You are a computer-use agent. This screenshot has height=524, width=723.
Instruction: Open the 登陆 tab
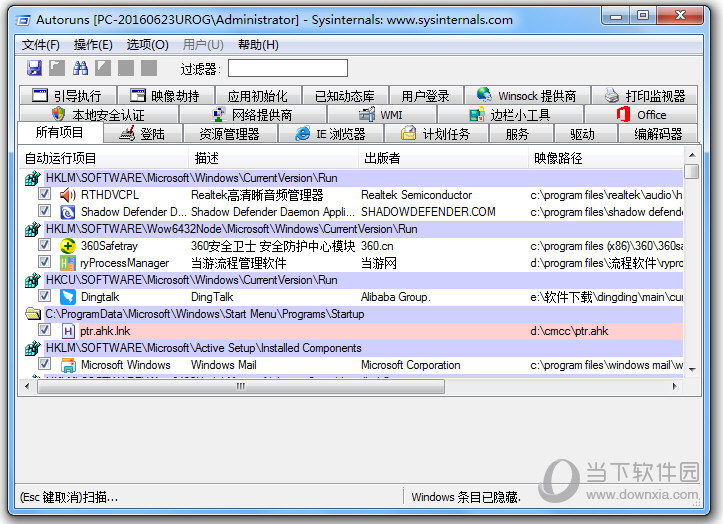142,134
